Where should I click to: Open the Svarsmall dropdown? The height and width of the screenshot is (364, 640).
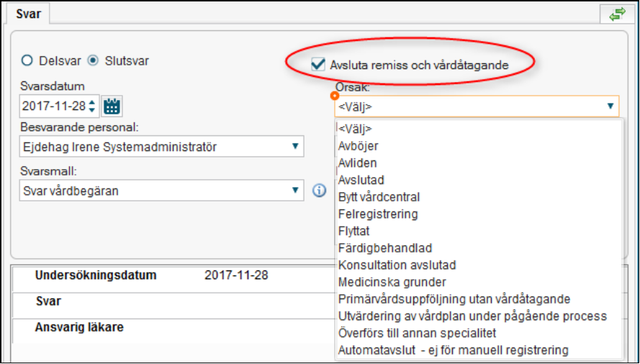coord(294,190)
